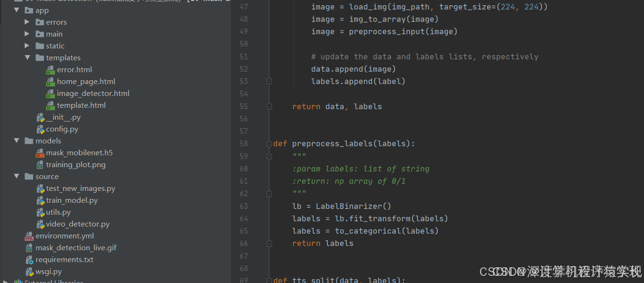Click the wsgi.py Python icon

pos(30,272)
